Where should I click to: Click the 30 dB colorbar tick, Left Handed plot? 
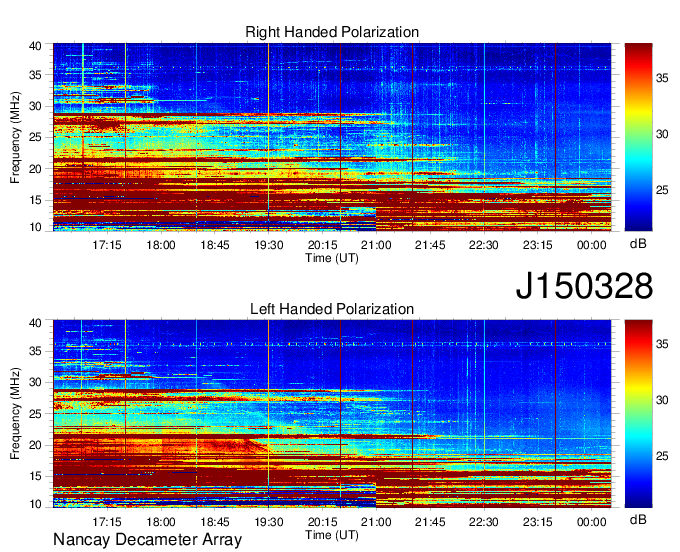click(662, 400)
